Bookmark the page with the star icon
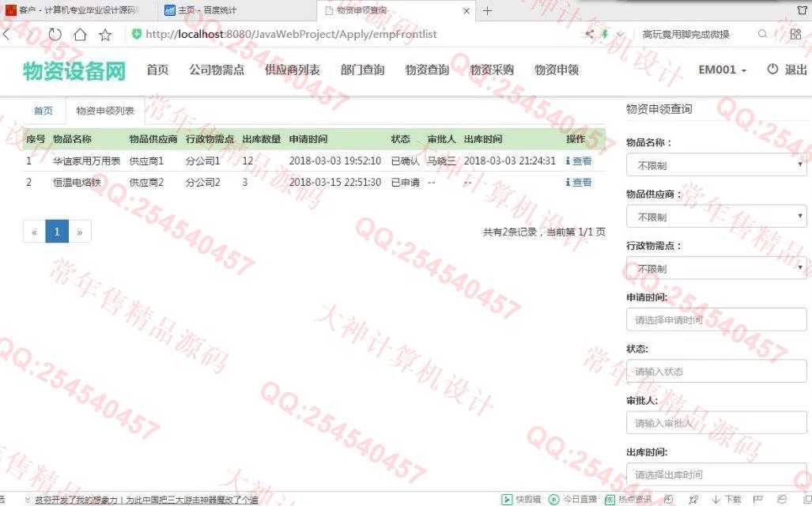812x506 pixels. coord(105,35)
